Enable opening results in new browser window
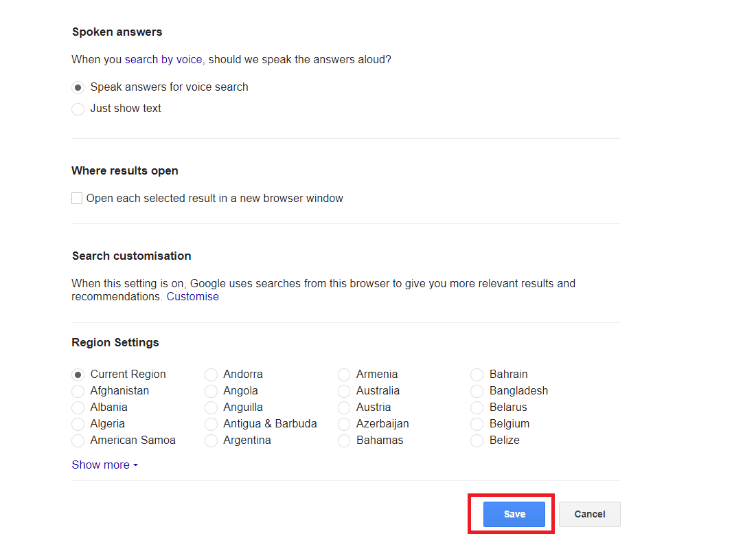 click(x=77, y=199)
